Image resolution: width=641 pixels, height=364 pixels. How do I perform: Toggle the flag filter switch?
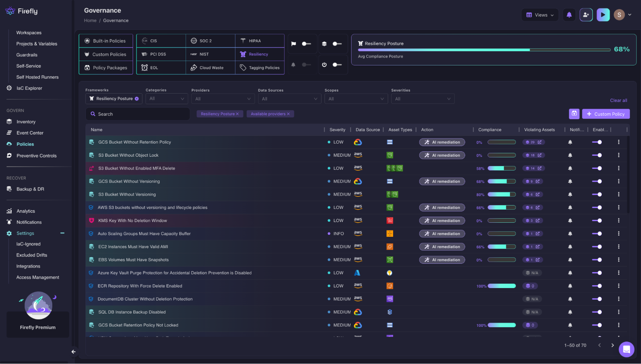306,44
